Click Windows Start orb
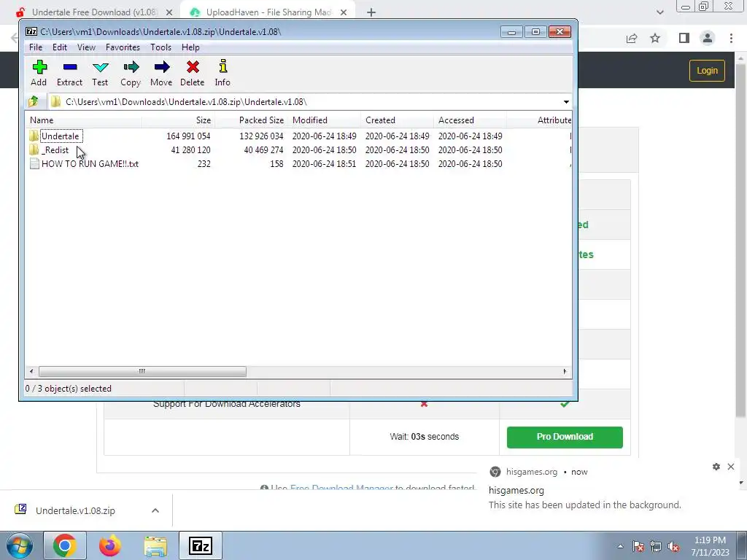The width and height of the screenshot is (747, 560). pyautogui.click(x=20, y=546)
